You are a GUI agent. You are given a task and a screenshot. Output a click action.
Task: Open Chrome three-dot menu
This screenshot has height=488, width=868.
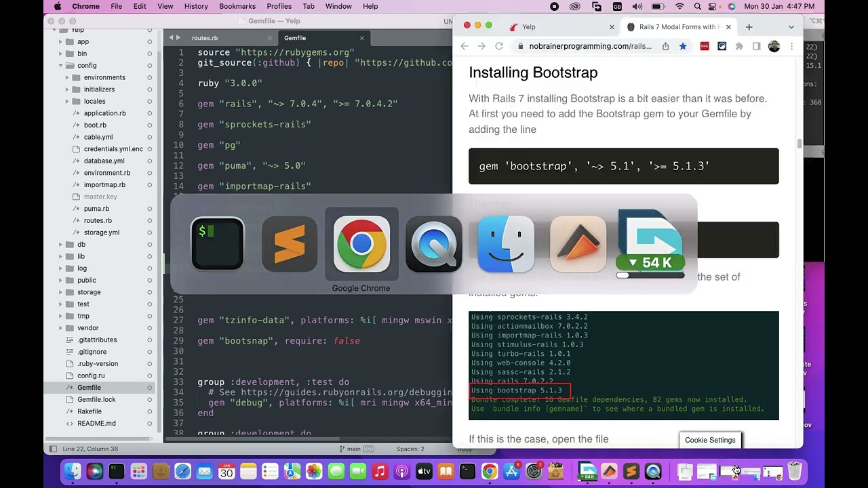point(791,46)
